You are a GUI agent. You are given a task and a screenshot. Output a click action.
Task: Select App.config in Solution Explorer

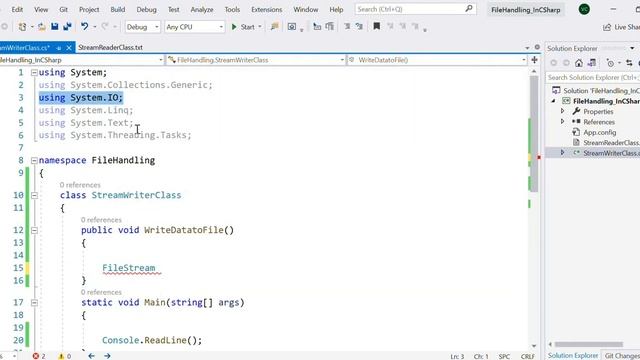(x=599, y=132)
